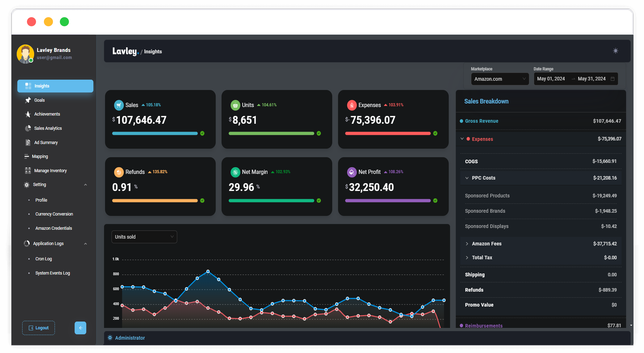Screen dimensions: 644x353
Task: Click the Mapping lines icon
Action: (x=26, y=156)
